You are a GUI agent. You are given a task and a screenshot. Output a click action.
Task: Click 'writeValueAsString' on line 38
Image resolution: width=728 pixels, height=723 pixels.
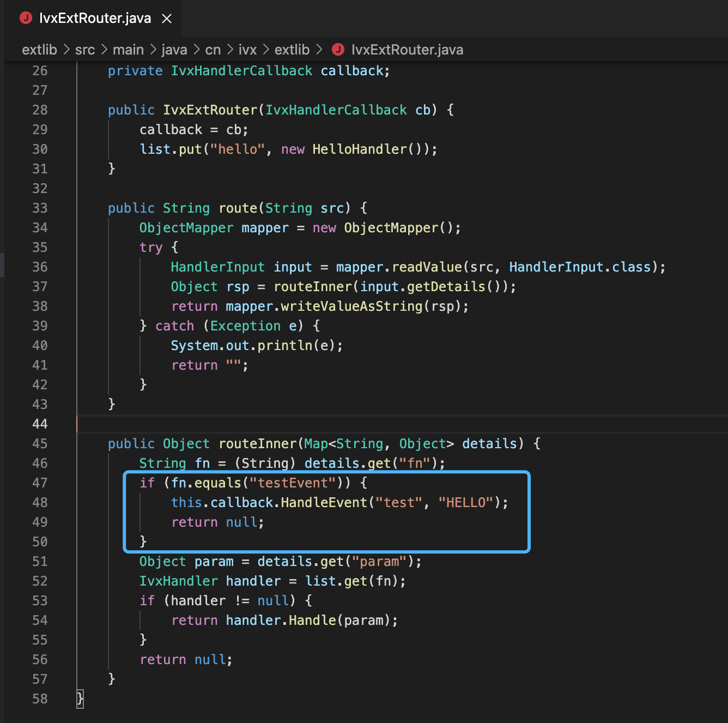pos(352,306)
